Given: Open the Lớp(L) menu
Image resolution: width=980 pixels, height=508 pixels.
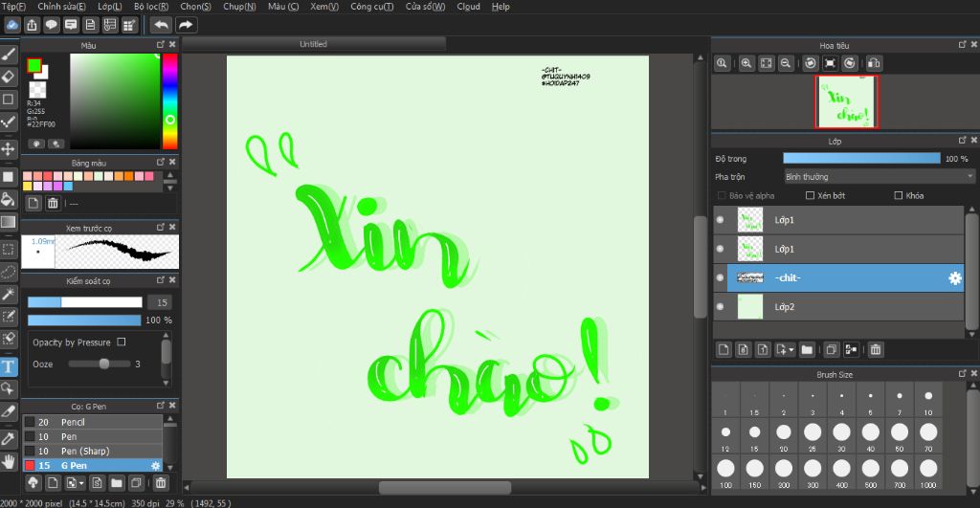Looking at the screenshot, I should tap(110, 7).
